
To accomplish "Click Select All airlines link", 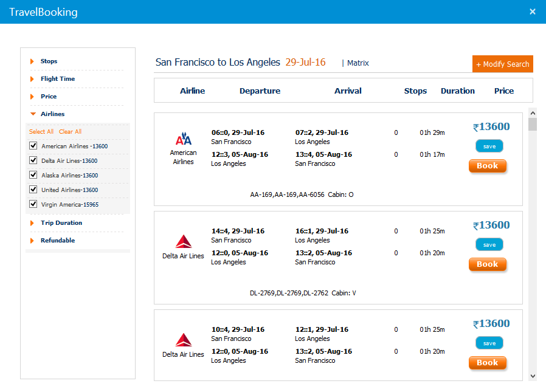I will point(41,132).
